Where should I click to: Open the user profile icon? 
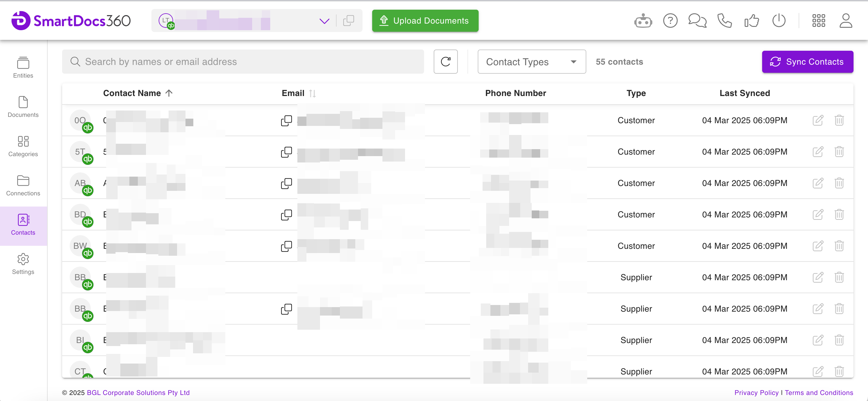click(x=845, y=21)
